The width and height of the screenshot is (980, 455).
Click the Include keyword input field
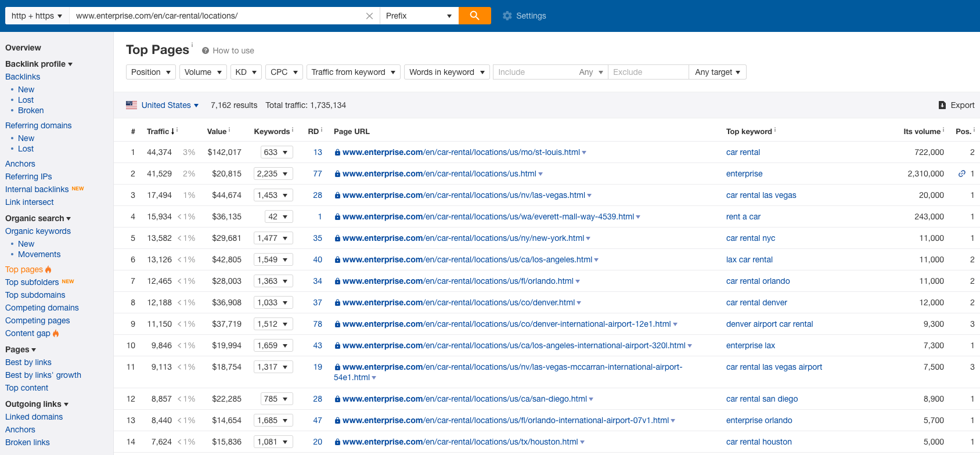(x=533, y=72)
